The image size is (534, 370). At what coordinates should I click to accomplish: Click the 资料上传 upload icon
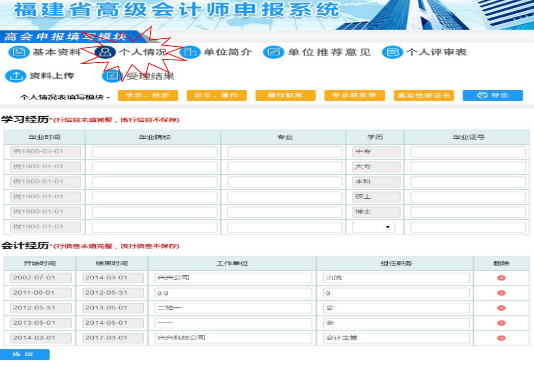(x=15, y=76)
